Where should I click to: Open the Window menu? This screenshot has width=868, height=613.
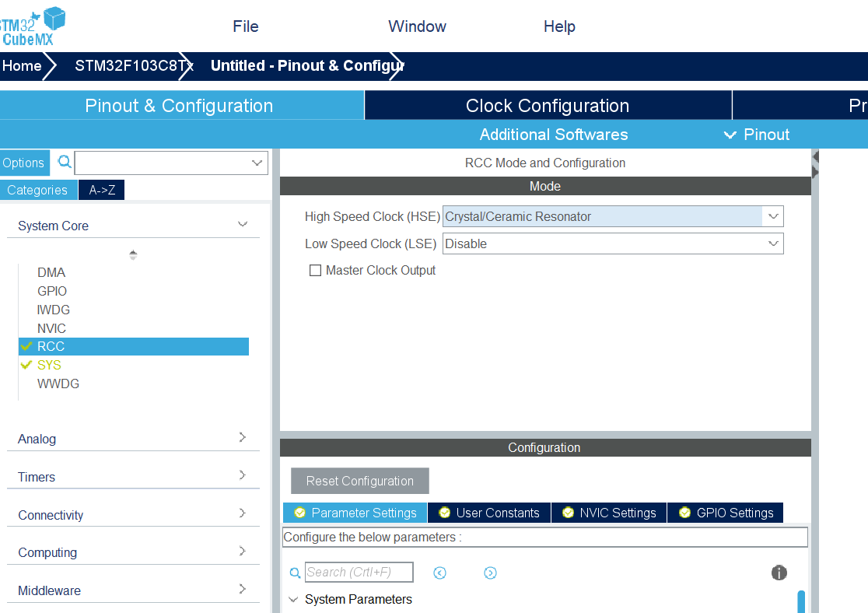click(x=417, y=26)
